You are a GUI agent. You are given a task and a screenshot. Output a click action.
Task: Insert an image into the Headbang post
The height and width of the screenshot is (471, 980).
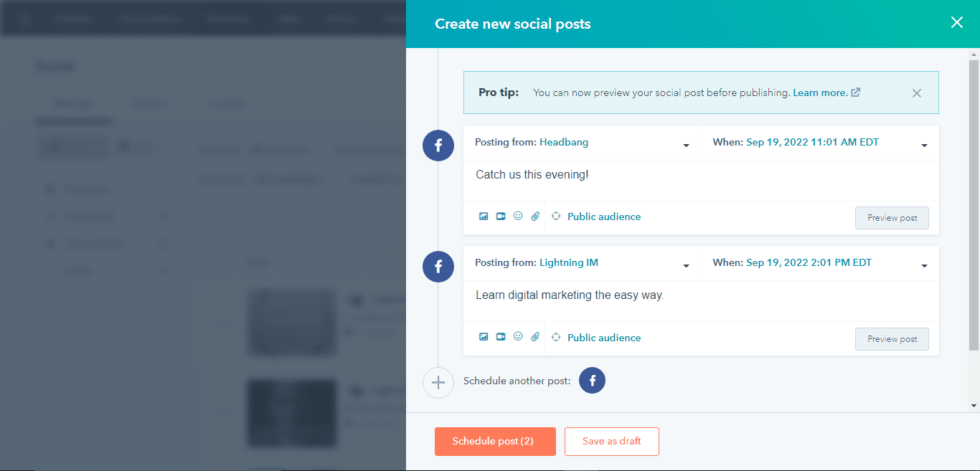tap(484, 216)
